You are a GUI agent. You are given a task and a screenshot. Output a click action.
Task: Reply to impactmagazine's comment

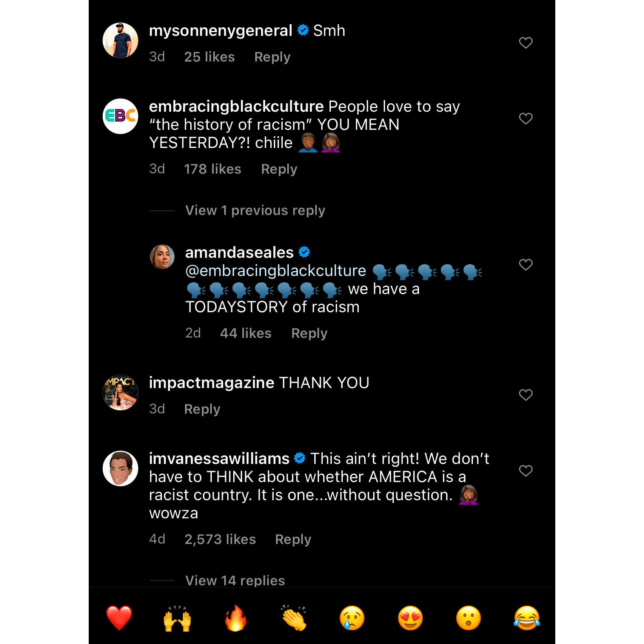[x=202, y=409]
